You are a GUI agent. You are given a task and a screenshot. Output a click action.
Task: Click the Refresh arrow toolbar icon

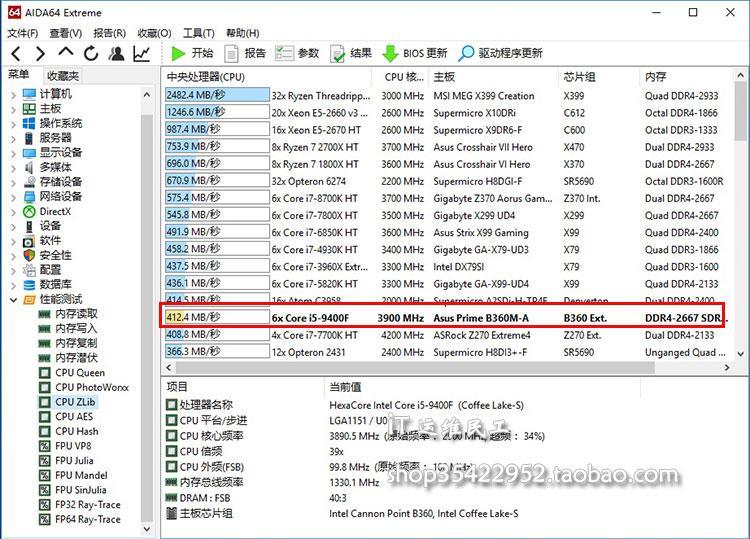[x=92, y=53]
